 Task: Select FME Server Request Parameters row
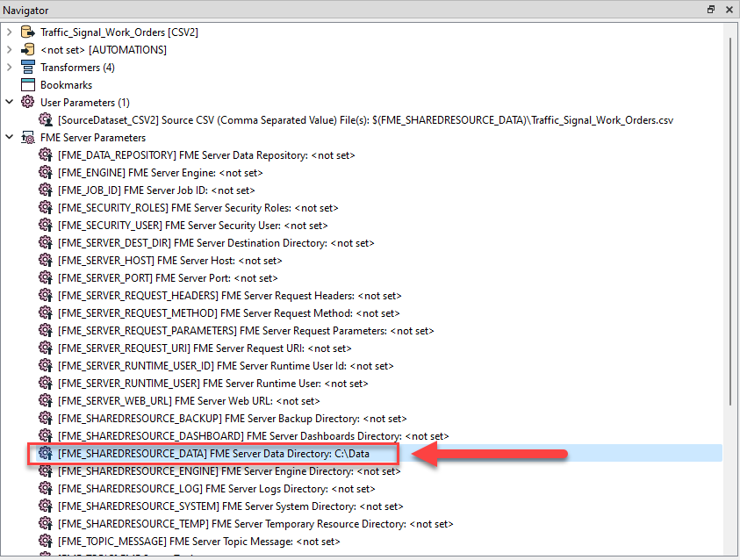click(246, 331)
